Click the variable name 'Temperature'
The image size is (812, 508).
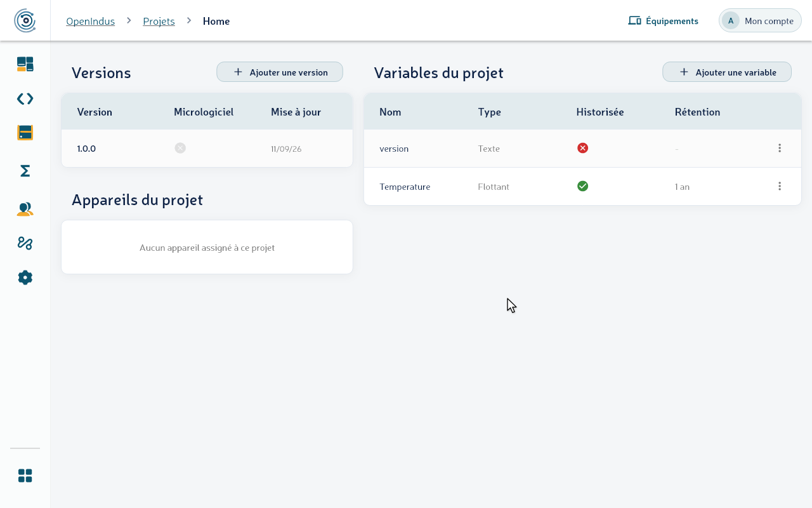405,187
